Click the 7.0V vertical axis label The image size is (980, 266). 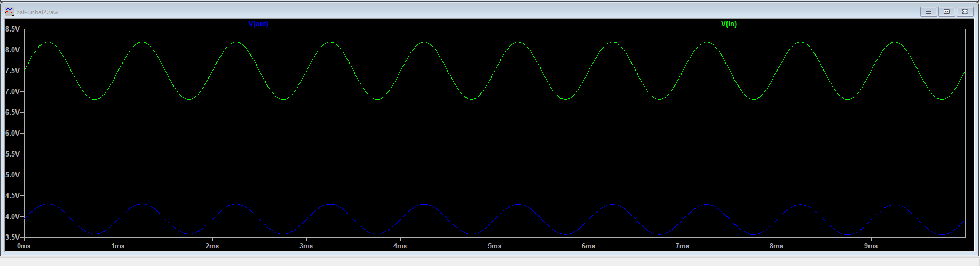click(x=12, y=91)
